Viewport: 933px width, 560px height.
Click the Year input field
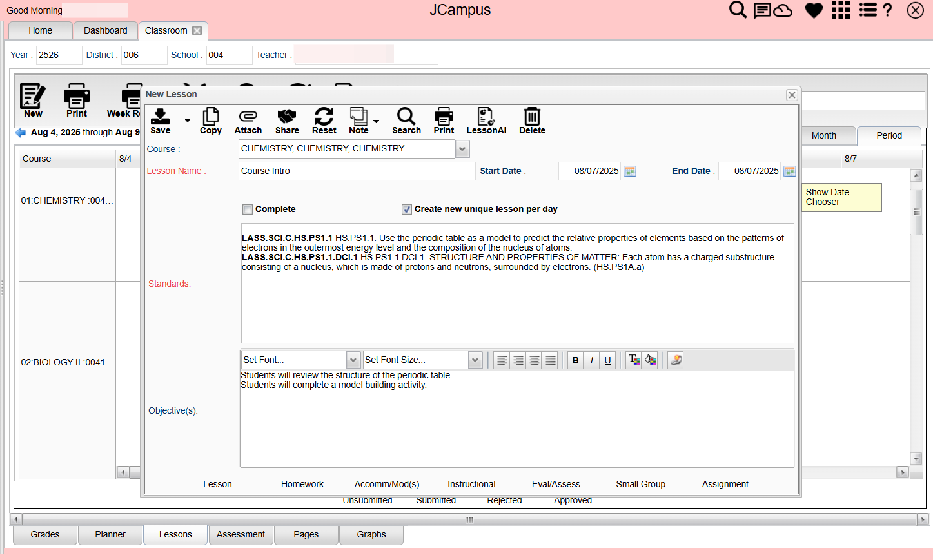(x=59, y=55)
